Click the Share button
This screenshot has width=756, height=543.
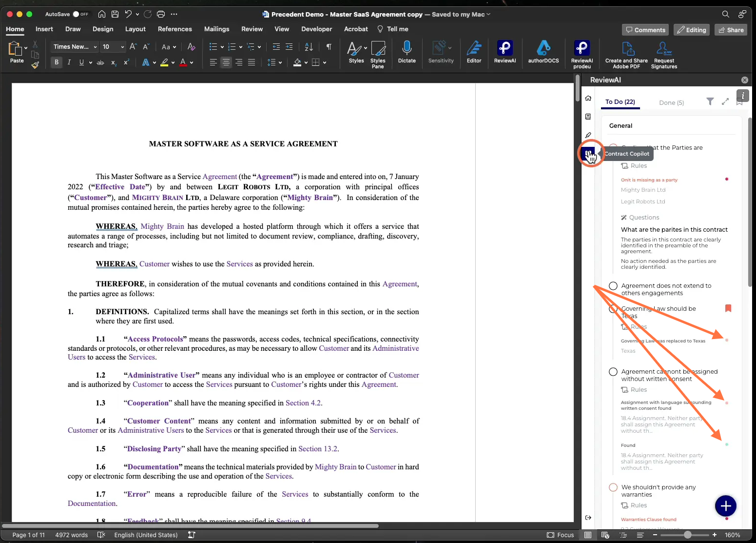pos(731,30)
